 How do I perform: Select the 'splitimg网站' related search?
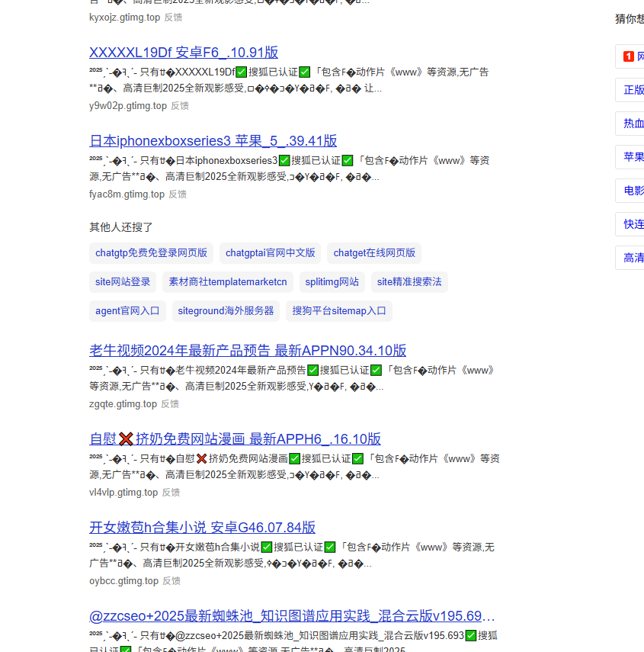pos(332,281)
